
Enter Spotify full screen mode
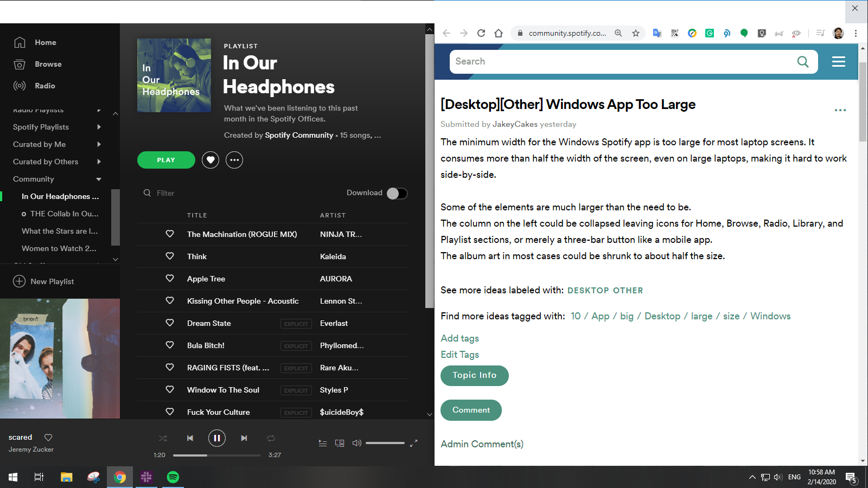(x=413, y=443)
